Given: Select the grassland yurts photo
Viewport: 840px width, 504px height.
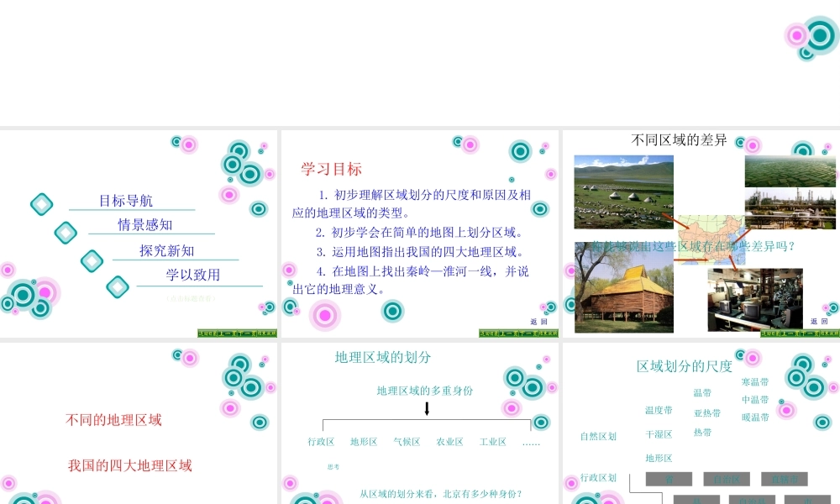Looking at the screenshot, I should [623, 192].
